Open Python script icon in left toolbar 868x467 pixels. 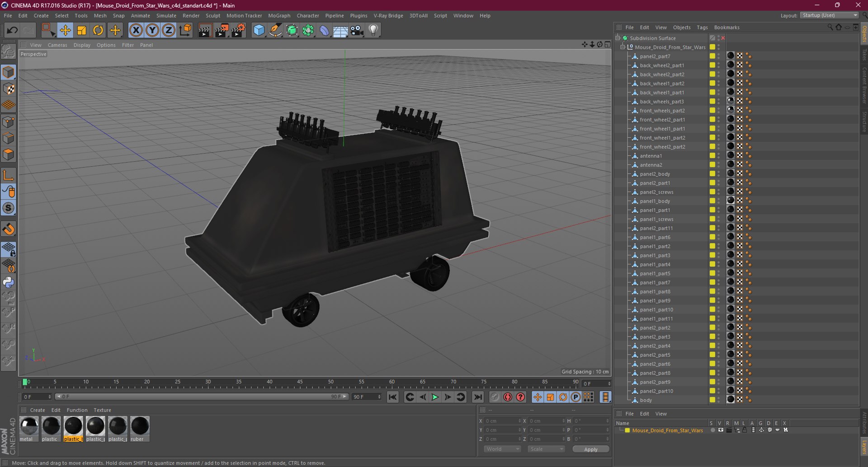[9, 283]
